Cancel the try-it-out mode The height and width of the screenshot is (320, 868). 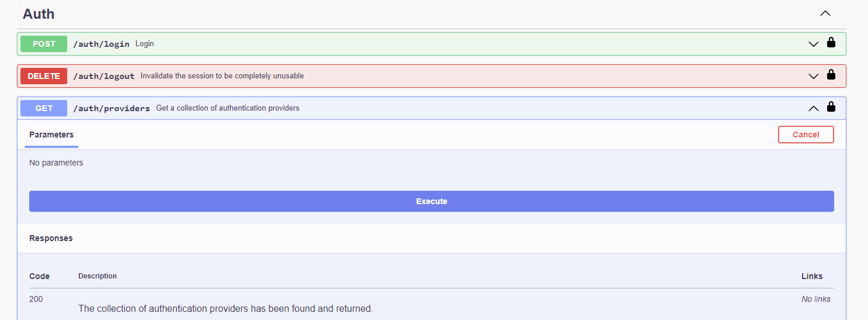pyautogui.click(x=805, y=135)
